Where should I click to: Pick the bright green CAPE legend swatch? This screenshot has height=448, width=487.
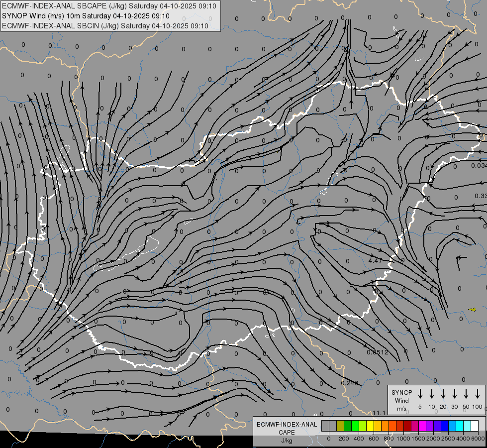355,426
